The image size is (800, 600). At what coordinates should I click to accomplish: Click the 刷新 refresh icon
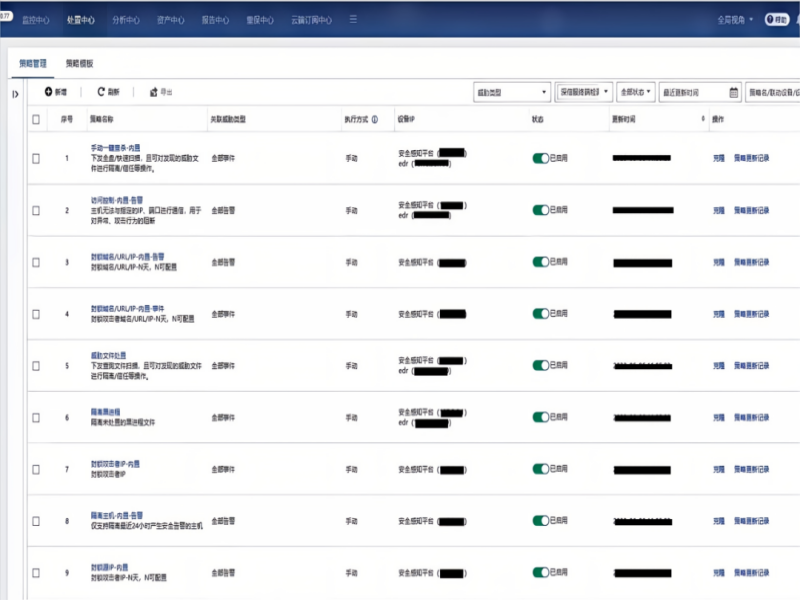point(101,92)
